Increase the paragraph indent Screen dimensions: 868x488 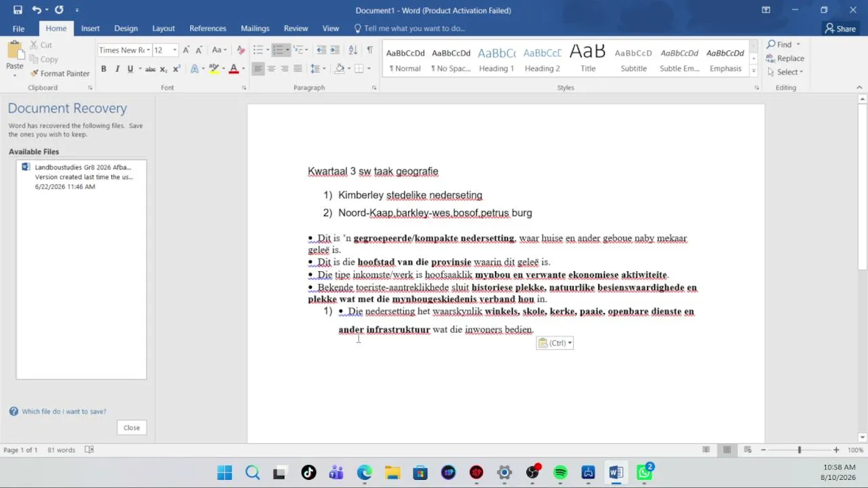tap(335, 50)
